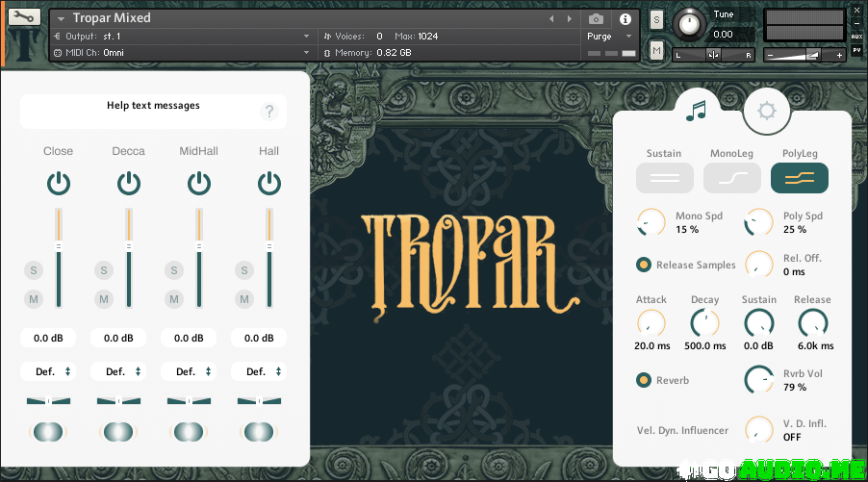Image resolution: width=868 pixels, height=482 pixels.
Task: Select the PolyLeg articulation icon
Action: pos(799,178)
